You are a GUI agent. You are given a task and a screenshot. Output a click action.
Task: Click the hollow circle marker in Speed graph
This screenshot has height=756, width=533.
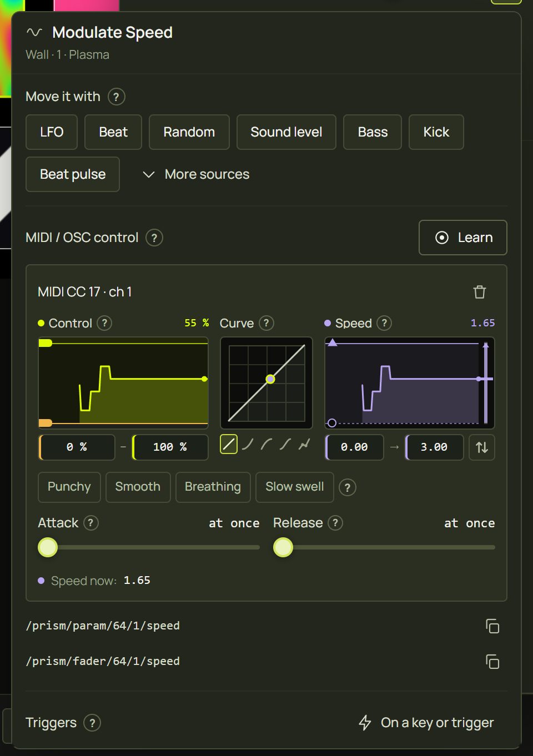332,423
